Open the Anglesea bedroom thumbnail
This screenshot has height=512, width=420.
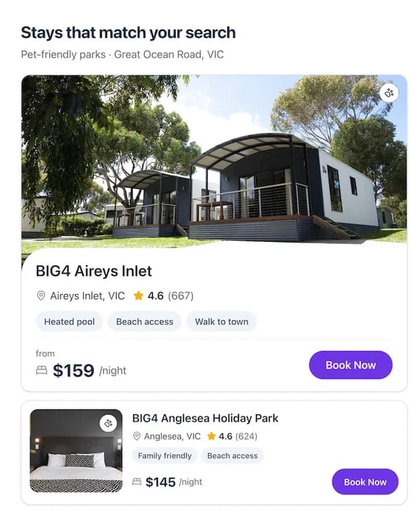pyautogui.click(x=76, y=450)
